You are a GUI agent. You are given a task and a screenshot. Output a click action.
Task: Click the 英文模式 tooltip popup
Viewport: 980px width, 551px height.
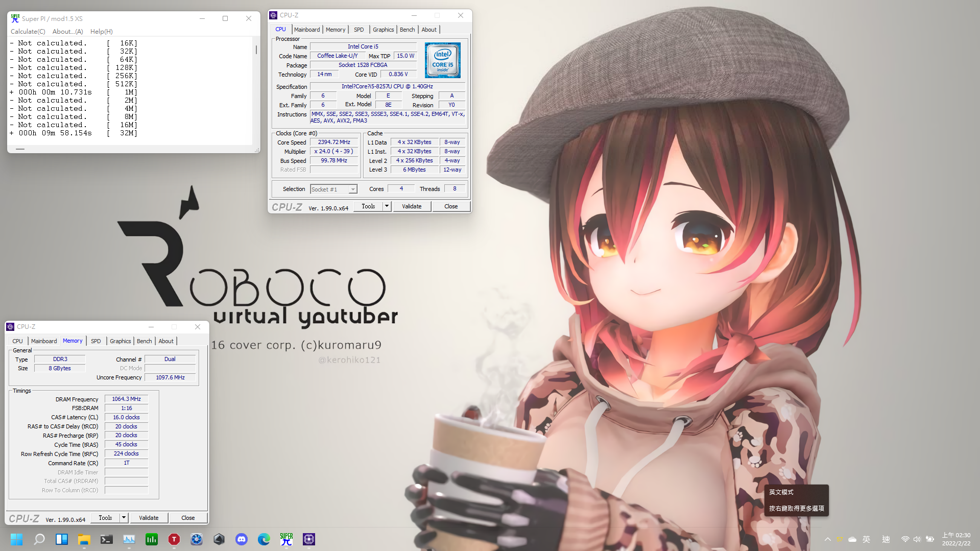point(796,500)
